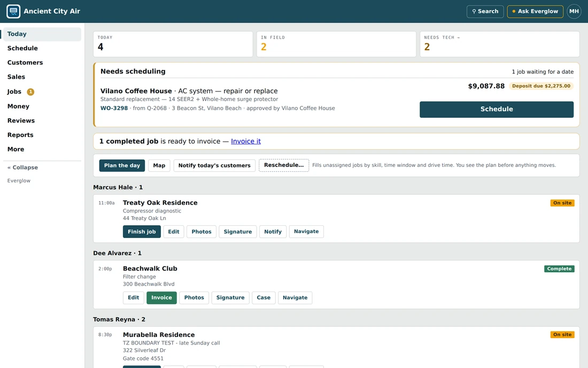The image size is (588, 368).
Task: Collapse the sidebar
Action: (x=22, y=167)
